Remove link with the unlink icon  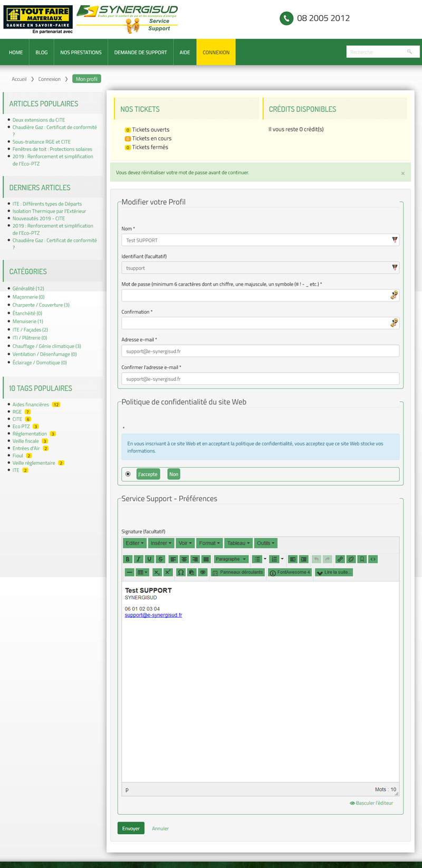tap(351, 559)
